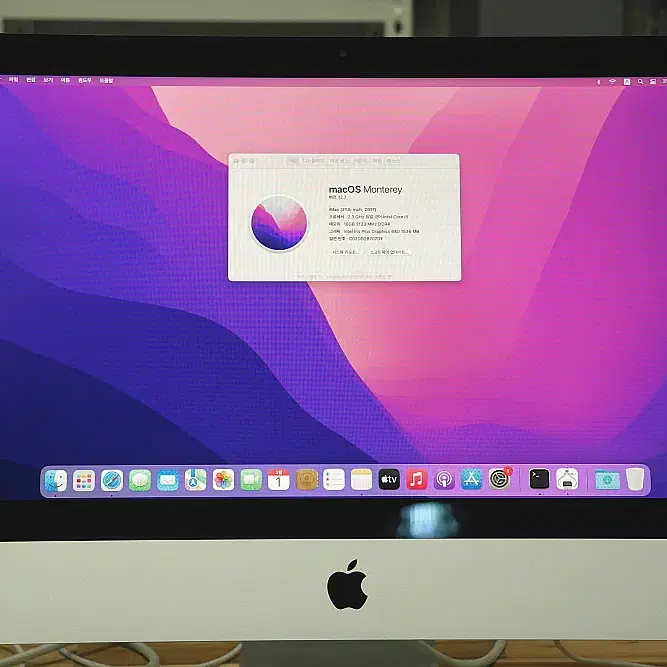Switch to the 디스플레이 (Displays) tab
This screenshot has width=667, height=667.
[x=313, y=161]
